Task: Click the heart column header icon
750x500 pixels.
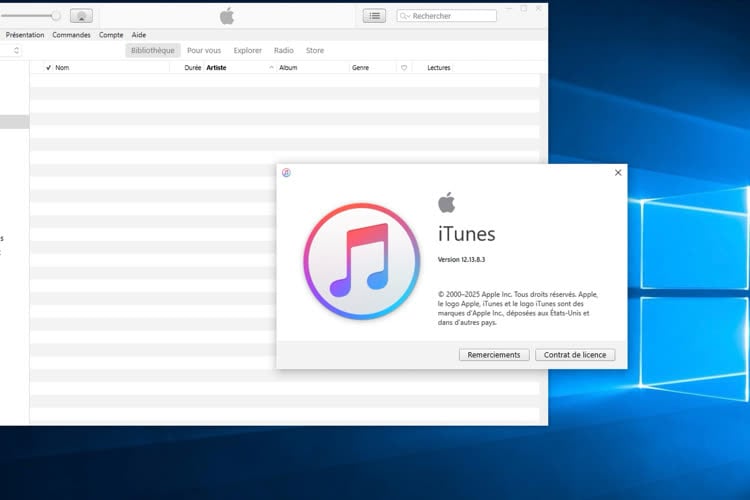Action: 404,68
